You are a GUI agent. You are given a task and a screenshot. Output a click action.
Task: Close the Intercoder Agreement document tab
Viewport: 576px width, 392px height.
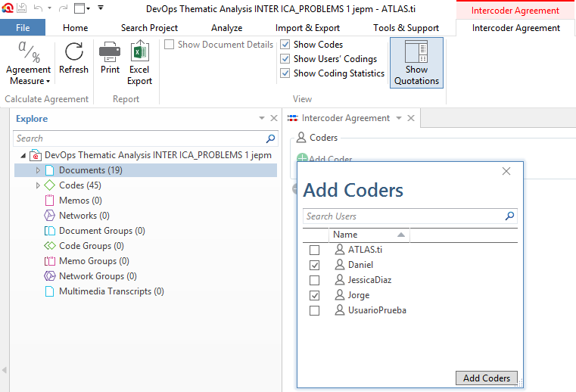(411, 118)
